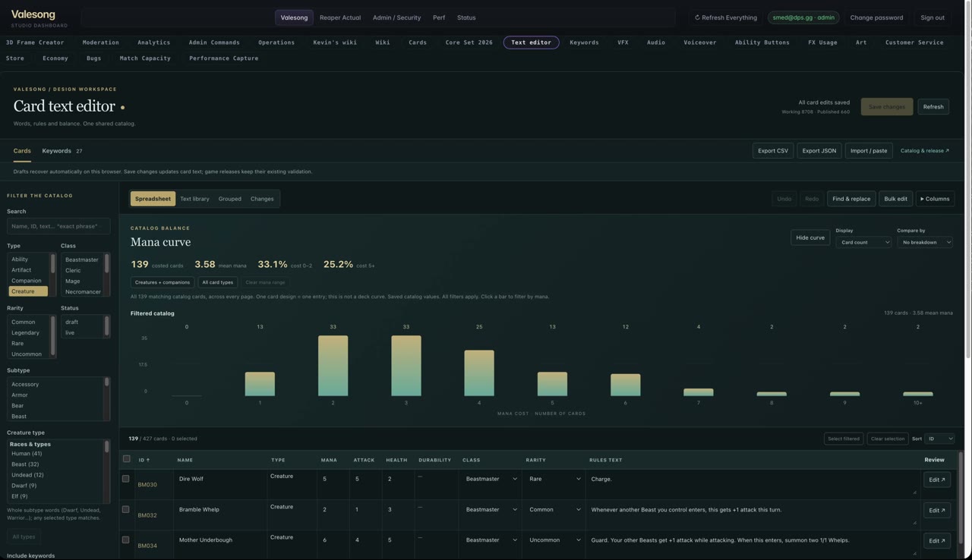Select Creature in the Type filter
This screenshot has width=972, height=560.
28,291
